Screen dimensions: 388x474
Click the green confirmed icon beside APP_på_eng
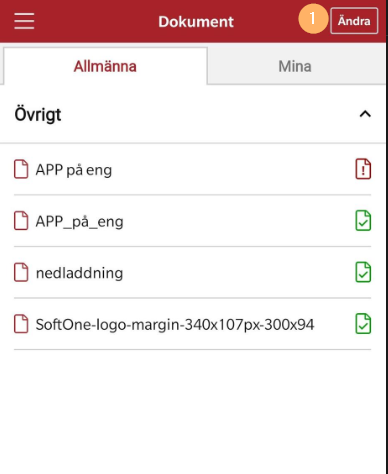click(x=363, y=220)
